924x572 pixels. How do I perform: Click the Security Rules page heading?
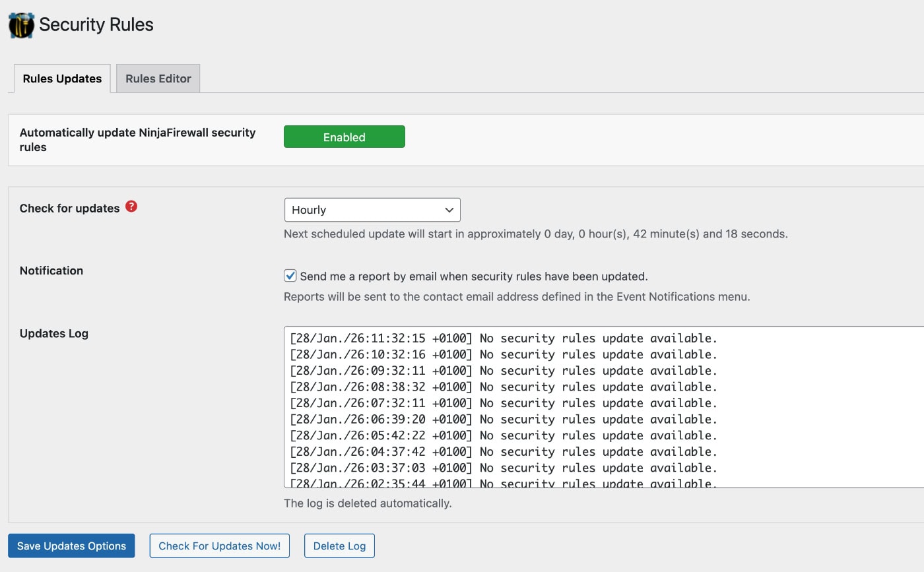pos(96,24)
